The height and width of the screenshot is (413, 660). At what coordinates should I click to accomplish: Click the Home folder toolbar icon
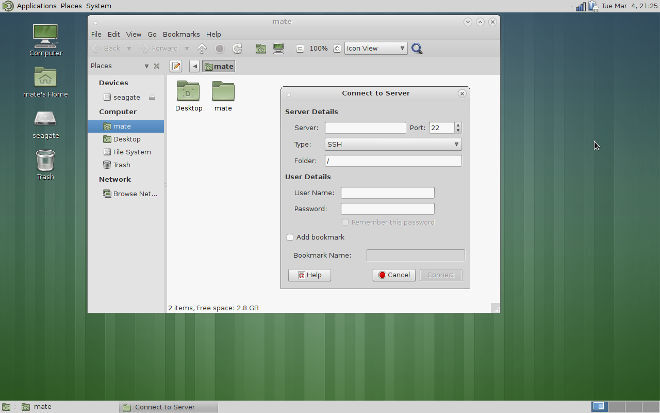coord(260,48)
